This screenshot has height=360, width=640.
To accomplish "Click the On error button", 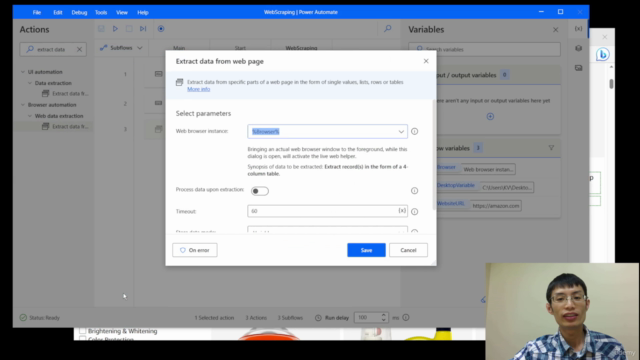I will (195, 250).
